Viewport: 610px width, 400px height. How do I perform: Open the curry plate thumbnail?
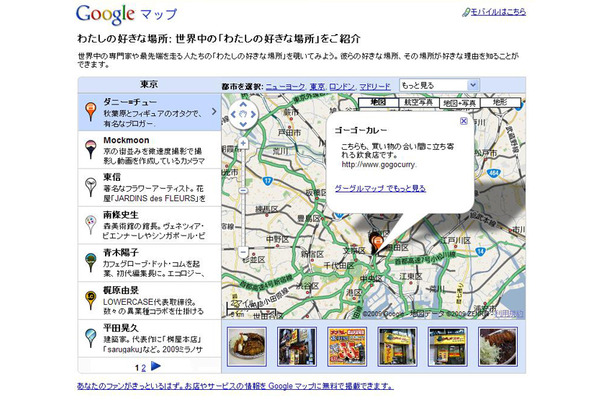(x=247, y=346)
